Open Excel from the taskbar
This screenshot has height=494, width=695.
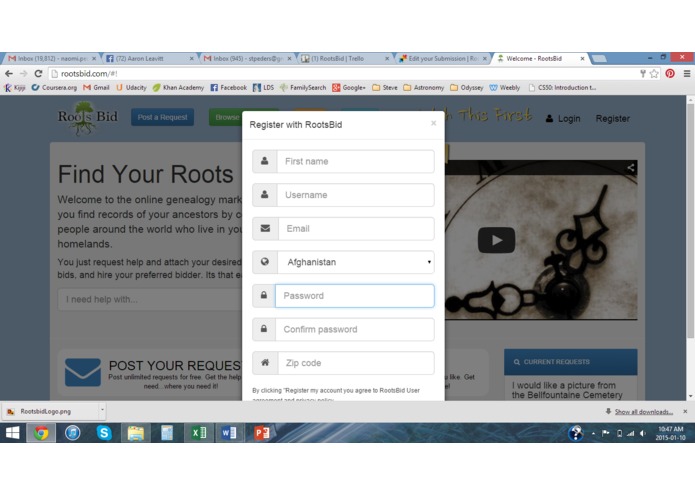point(199,433)
